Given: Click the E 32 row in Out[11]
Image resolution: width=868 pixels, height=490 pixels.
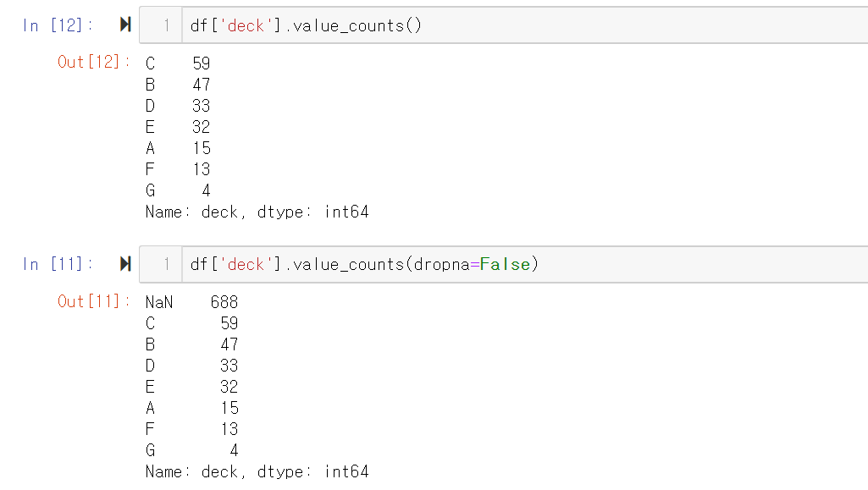Looking at the screenshot, I should pos(191,387).
